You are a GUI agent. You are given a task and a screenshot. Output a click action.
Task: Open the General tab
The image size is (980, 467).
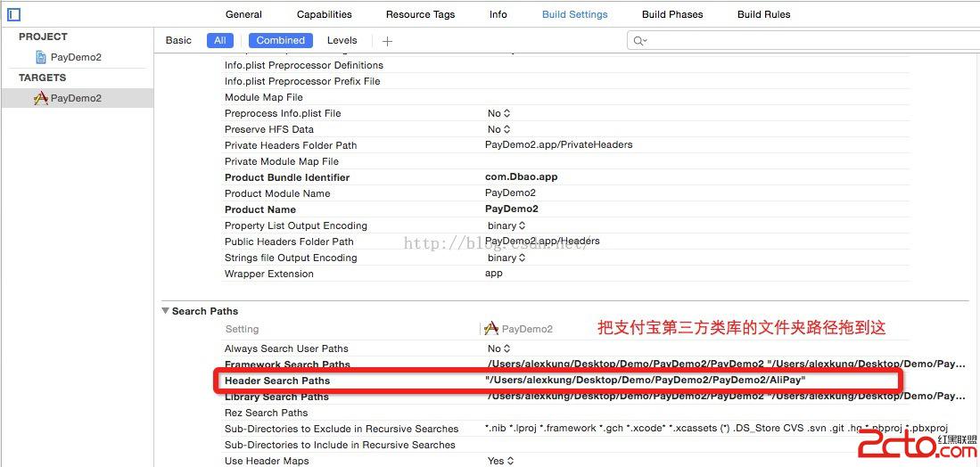pos(243,14)
